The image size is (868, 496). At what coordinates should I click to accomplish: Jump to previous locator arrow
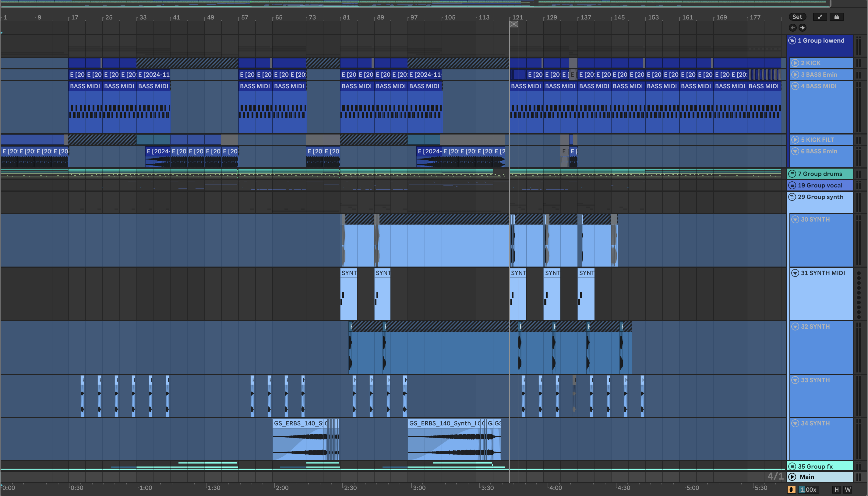tap(793, 28)
